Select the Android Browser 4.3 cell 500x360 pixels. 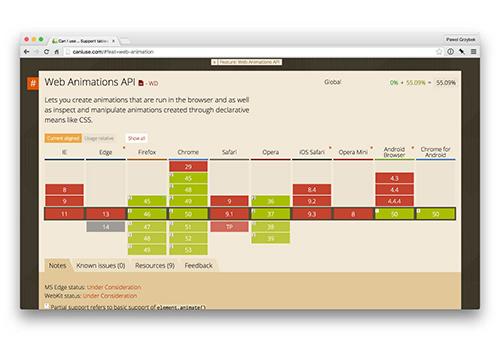[x=394, y=178]
